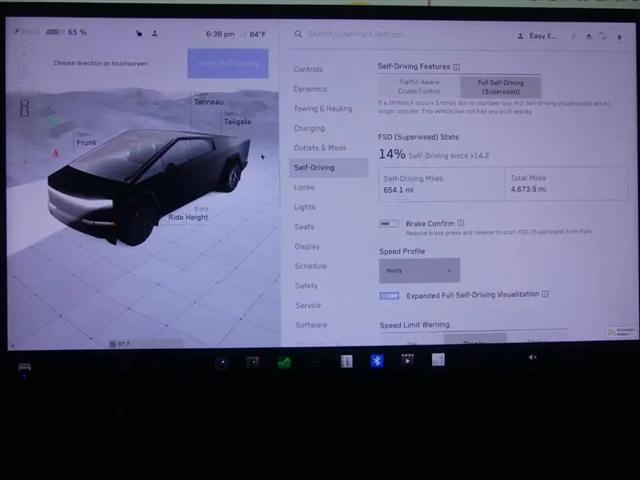The width and height of the screenshot is (640, 480).
Task: Adjust Ride Height on the car view
Action: [188, 217]
